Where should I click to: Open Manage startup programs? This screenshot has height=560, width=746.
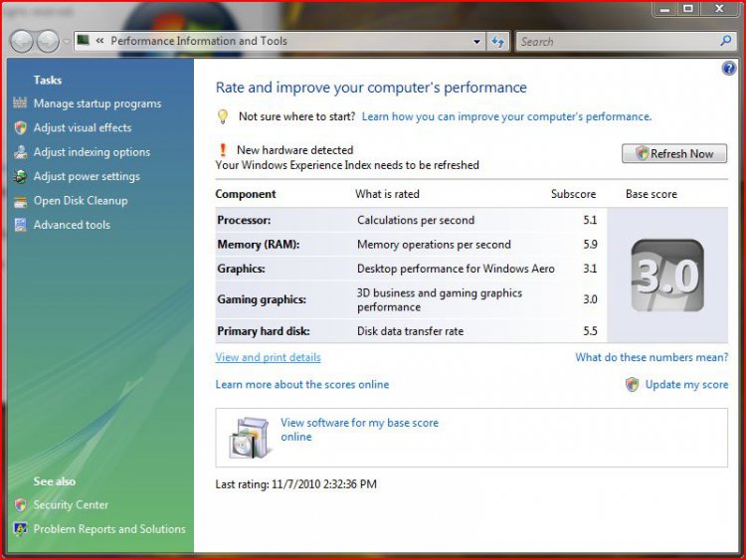97,103
